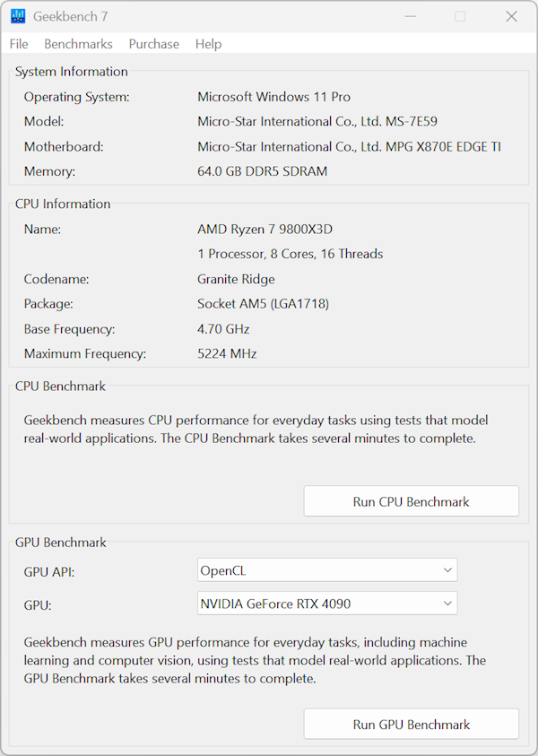Viewport: 538px width, 756px height.
Task: Click the Model value MS-7E59
Action: click(317, 121)
